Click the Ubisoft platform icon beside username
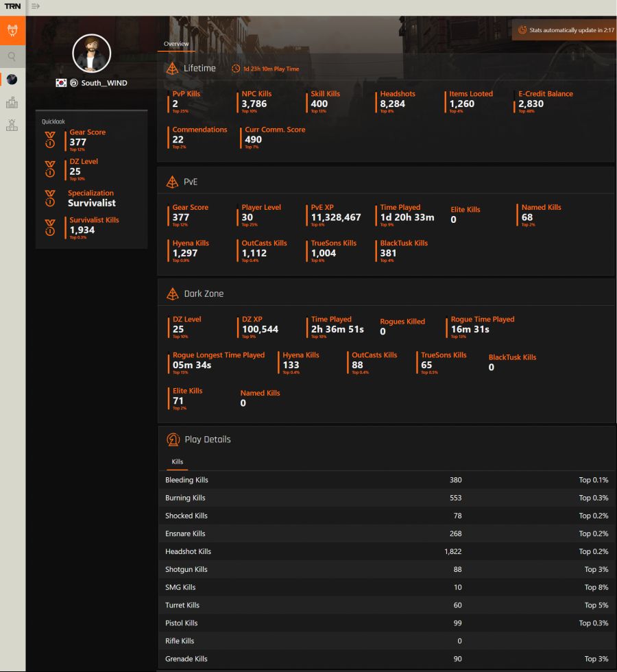Screen dimensions: 617x672 click(x=73, y=83)
